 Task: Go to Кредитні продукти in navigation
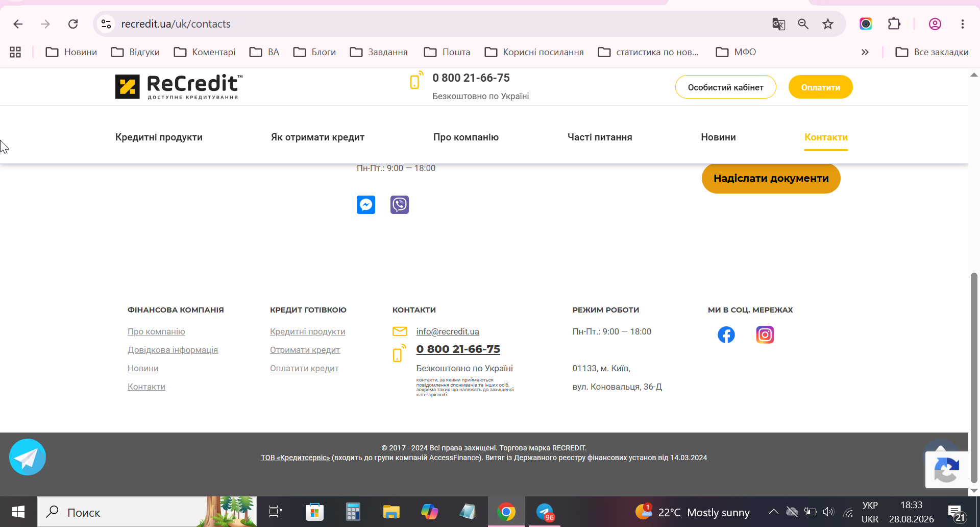pyautogui.click(x=159, y=137)
